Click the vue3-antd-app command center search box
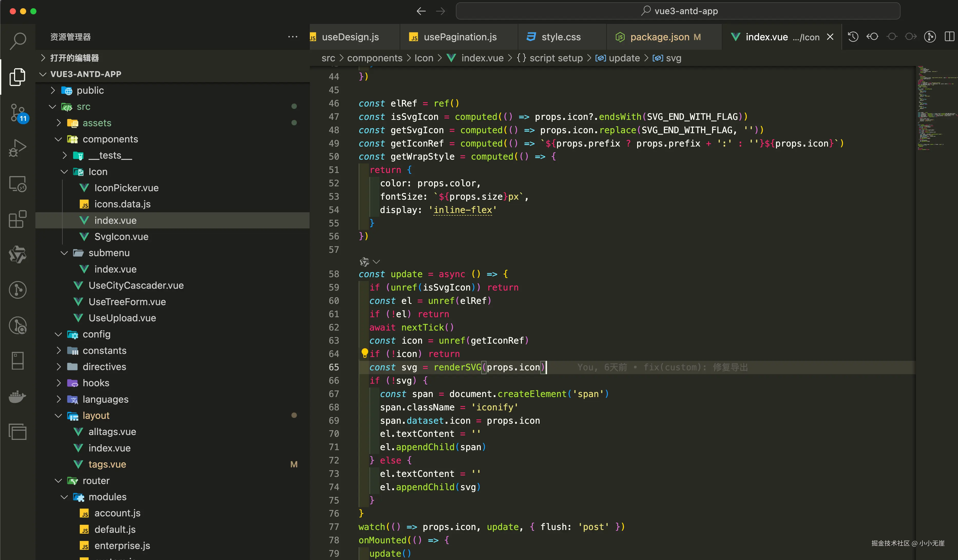Viewport: 958px width, 560px height. coord(678,11)
